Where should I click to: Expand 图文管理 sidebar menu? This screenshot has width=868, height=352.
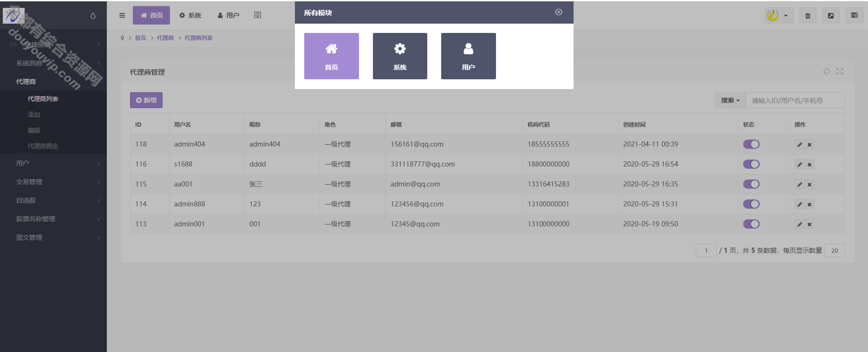tap(53, 237)
